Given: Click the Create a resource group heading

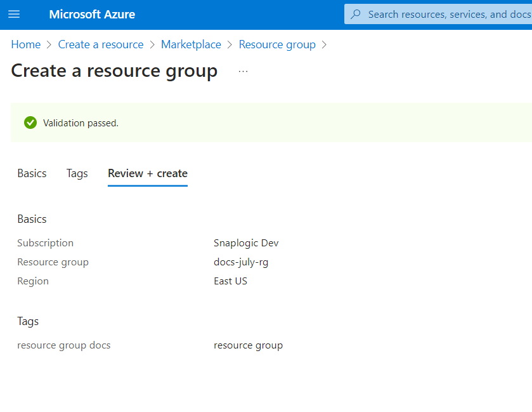Looking at the screenshot, I should 114,71.
